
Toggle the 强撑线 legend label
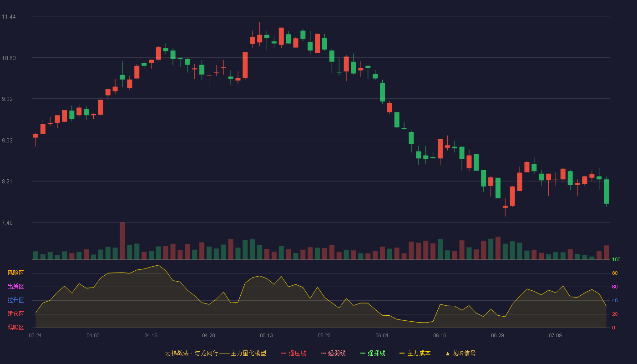(x=376, y=353)
